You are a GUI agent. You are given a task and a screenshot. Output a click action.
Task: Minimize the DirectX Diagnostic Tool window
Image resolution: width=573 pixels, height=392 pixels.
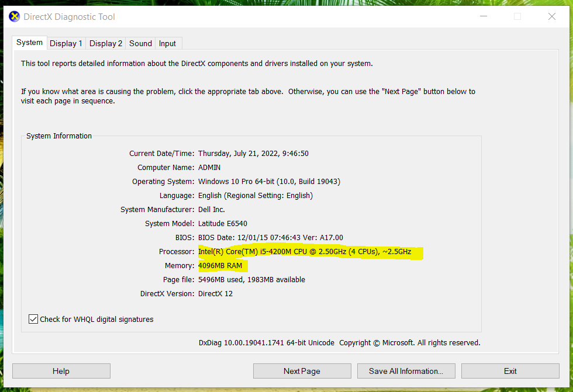click(x=484, y=16)
